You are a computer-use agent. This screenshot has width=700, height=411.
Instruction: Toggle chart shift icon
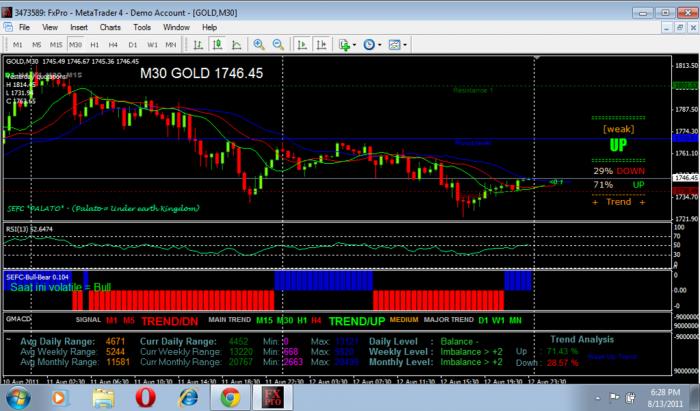point(321,45)
